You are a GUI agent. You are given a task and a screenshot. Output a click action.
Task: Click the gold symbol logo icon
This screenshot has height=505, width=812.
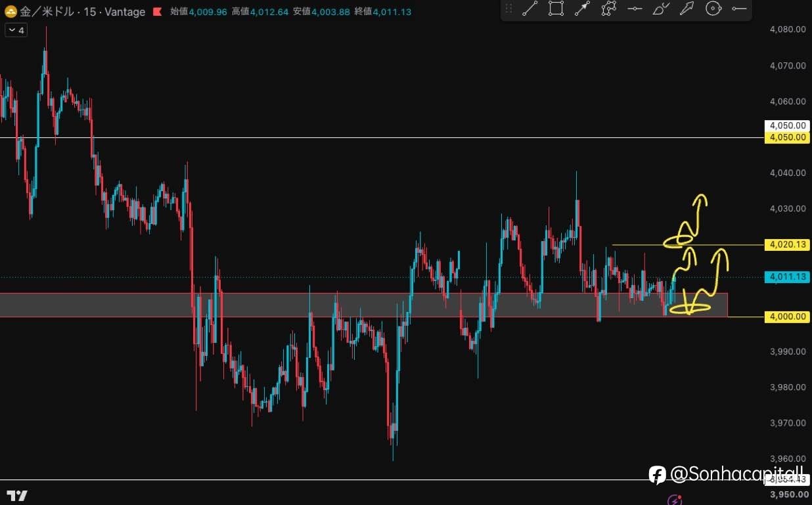click(x=11, y=12)
